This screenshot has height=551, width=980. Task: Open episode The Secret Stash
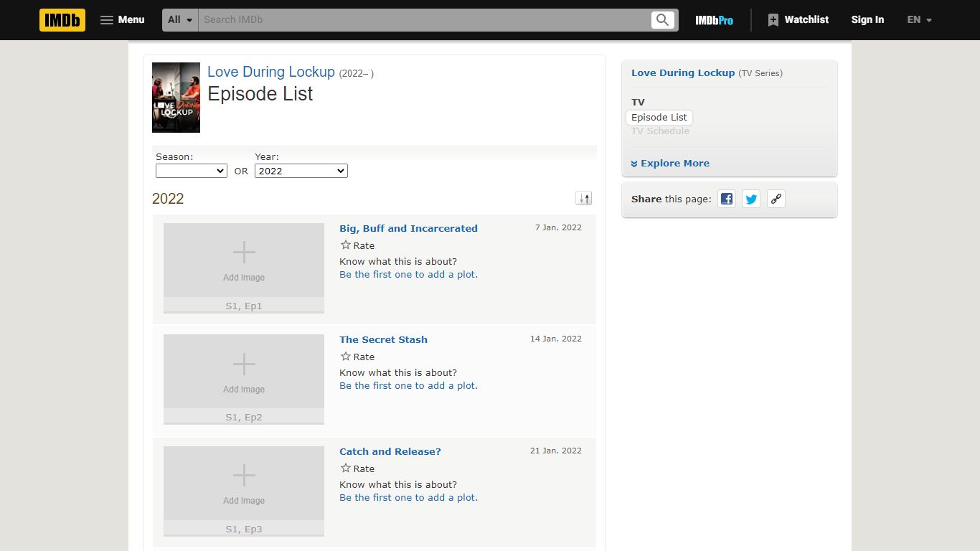pos(383,339)
